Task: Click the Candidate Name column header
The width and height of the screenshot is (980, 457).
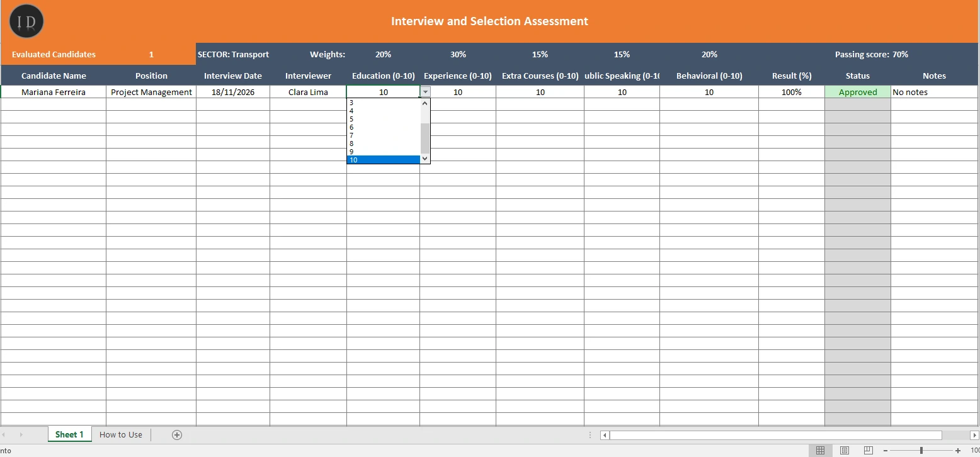Action: [x=54, y=76]
